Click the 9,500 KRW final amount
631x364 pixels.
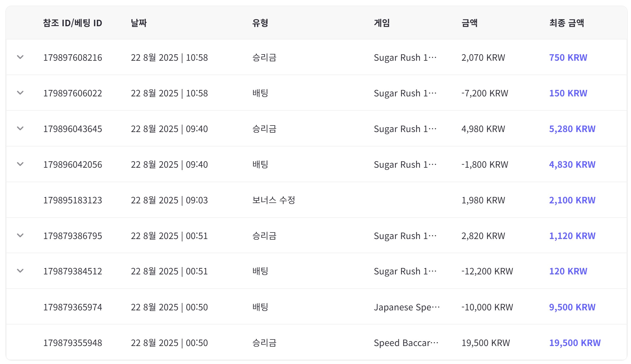572,307
